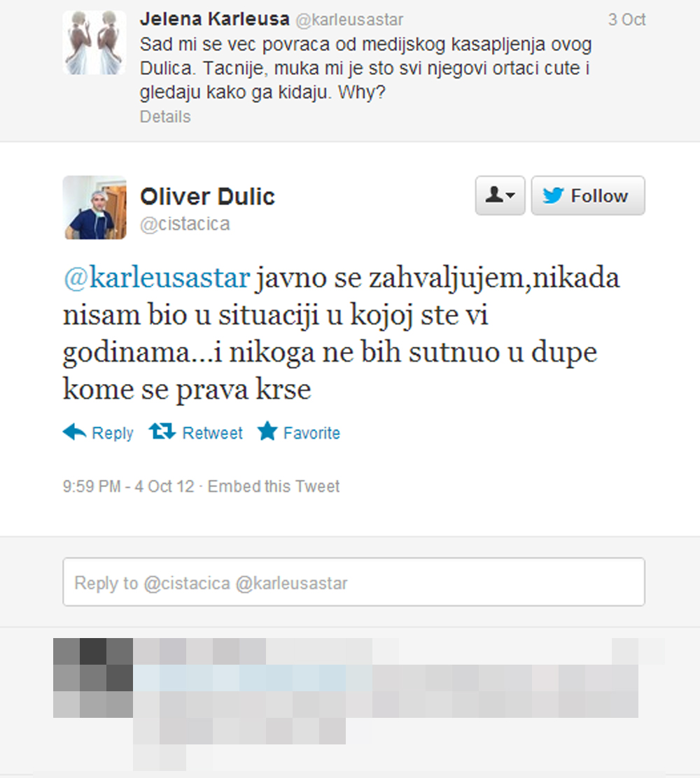Open the 9:59 PM - 4 Oct 12 timestamp
700x778 pixels.
[x=129, y=486]
